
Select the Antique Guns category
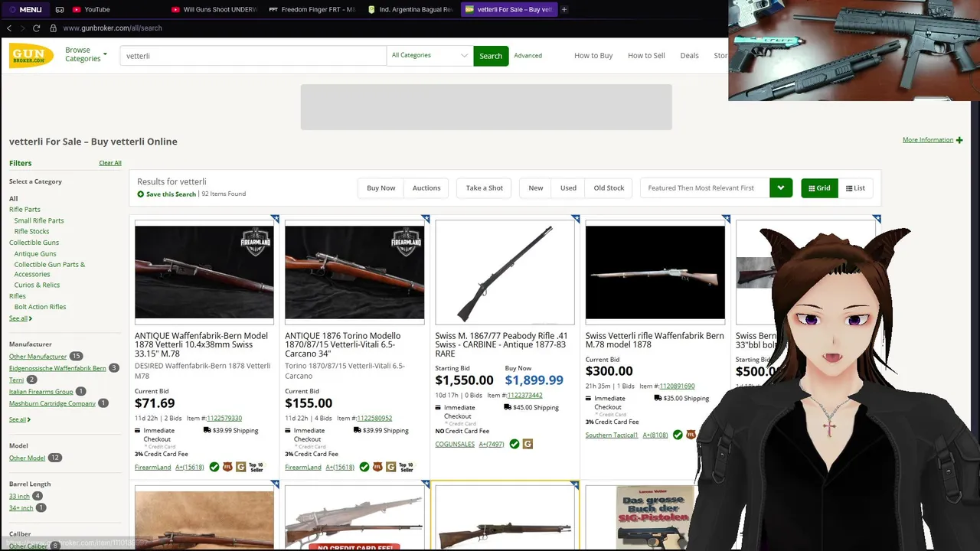pyautogui.click(x=35, y=254)
